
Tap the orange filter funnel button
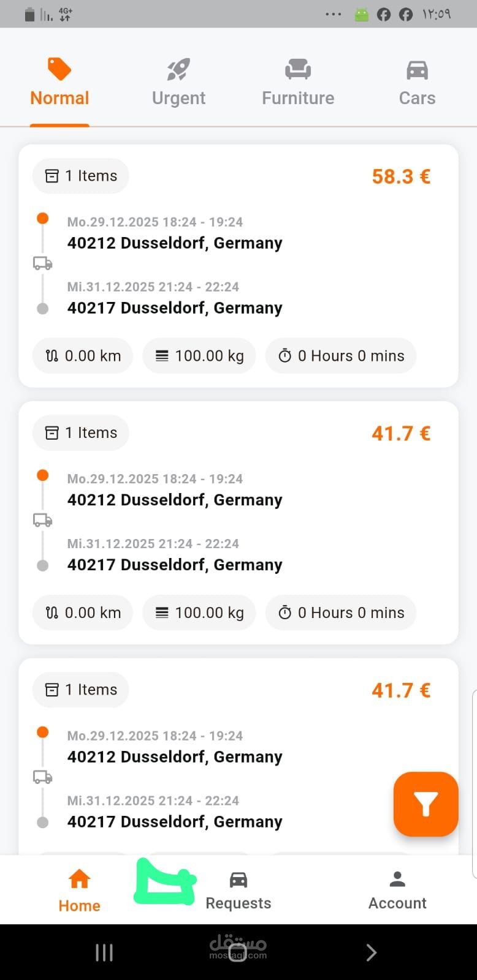425,804
